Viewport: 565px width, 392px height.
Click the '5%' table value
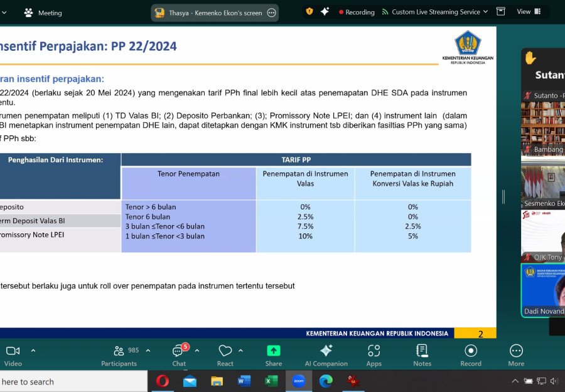pos(413,236)
